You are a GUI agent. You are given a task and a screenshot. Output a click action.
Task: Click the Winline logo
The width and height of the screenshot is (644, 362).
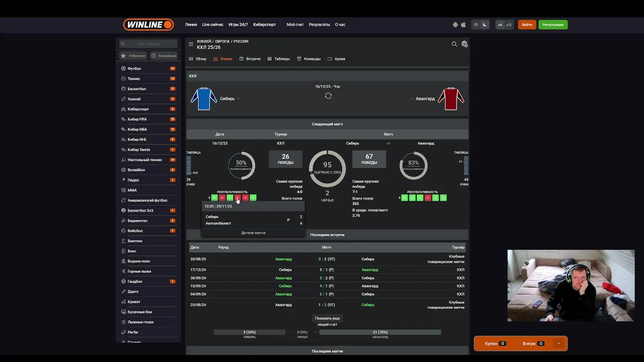coord(148,24)
